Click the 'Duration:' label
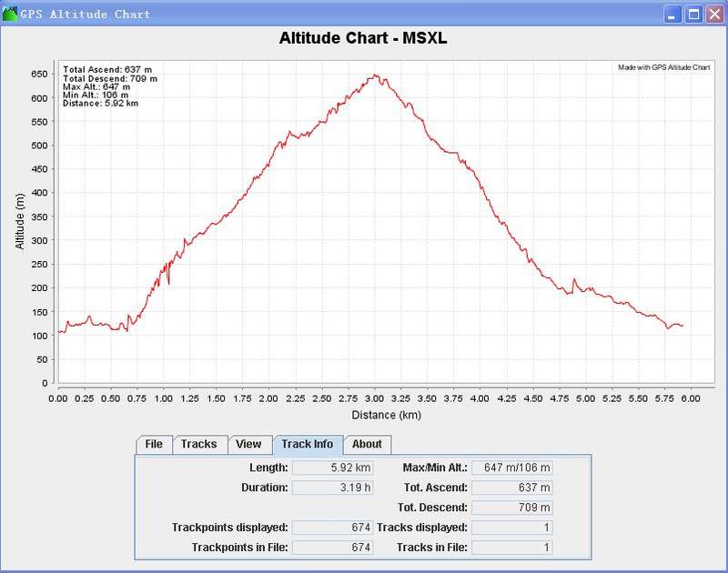Viewport: 728px width, 573px height. (x=265, y=488)
